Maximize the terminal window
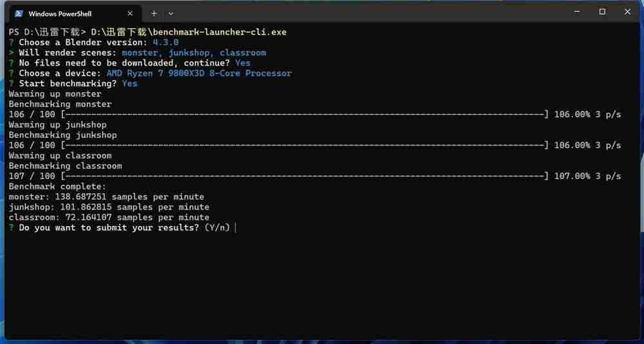 point(602,12)
